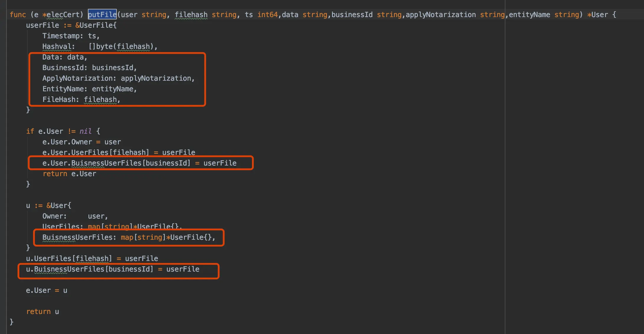Image resolution: width=644 pixels, height=334 pixels.
Task: Click the e.User = u assignment
Action: (47, 290)
